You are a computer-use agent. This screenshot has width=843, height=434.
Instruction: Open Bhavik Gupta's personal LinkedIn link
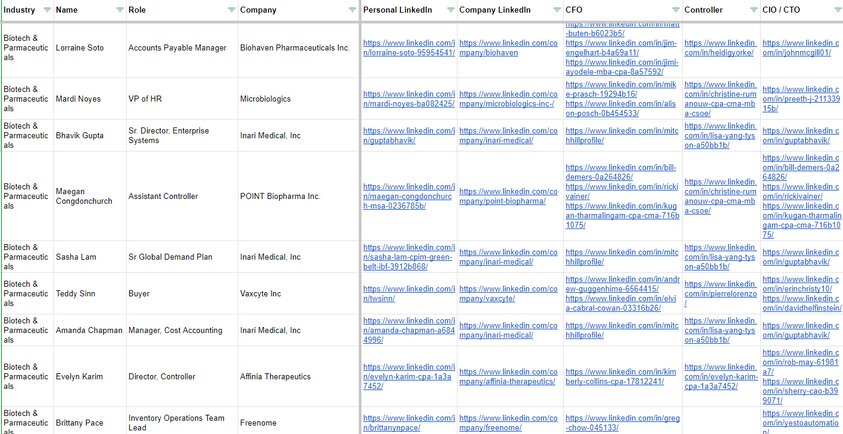(x=409, y=136)
